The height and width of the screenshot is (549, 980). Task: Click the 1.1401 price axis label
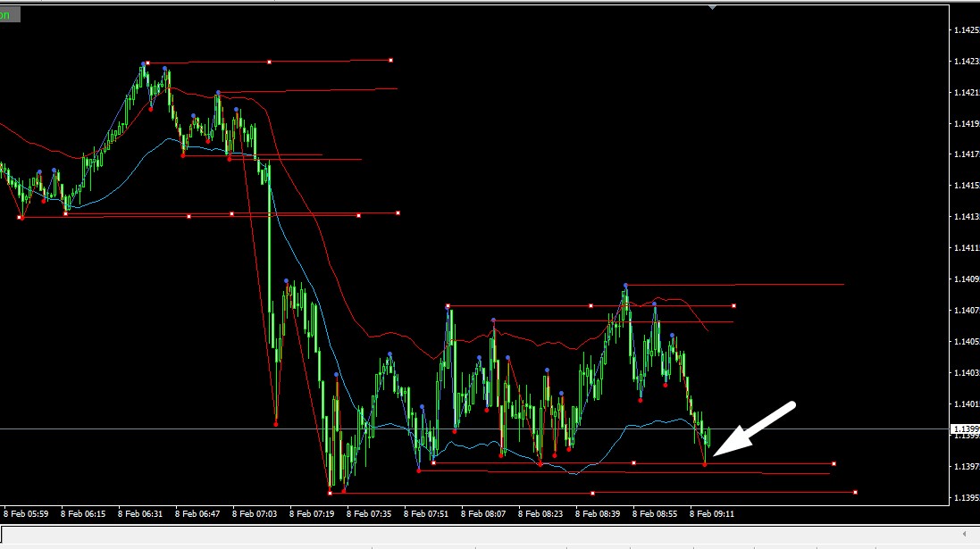coord(967,404)
